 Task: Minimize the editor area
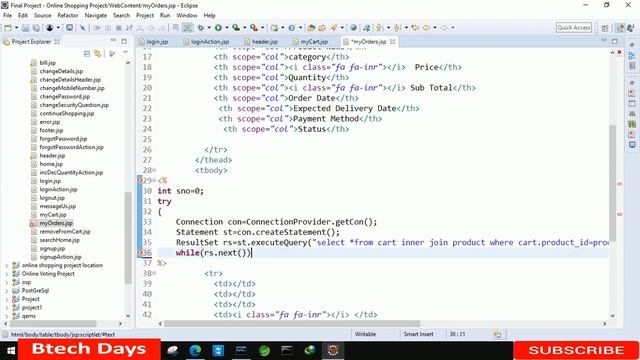pyautogui.click(x=604, y=41)
